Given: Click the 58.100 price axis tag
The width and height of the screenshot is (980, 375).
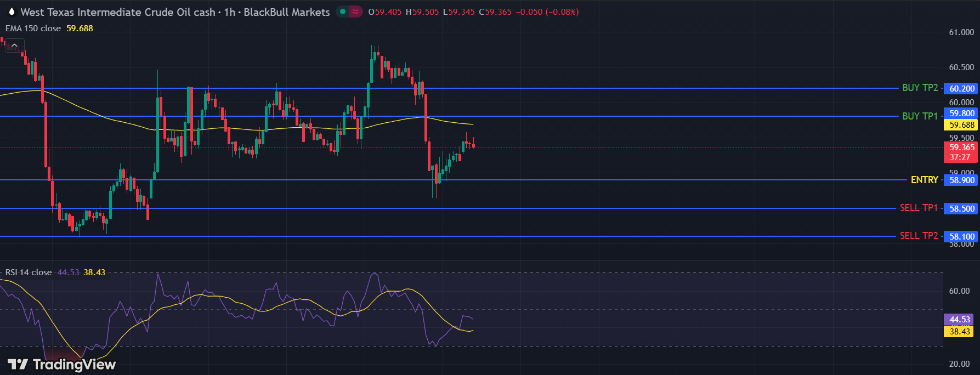Looking at the screenshot, I should point(961,237).
